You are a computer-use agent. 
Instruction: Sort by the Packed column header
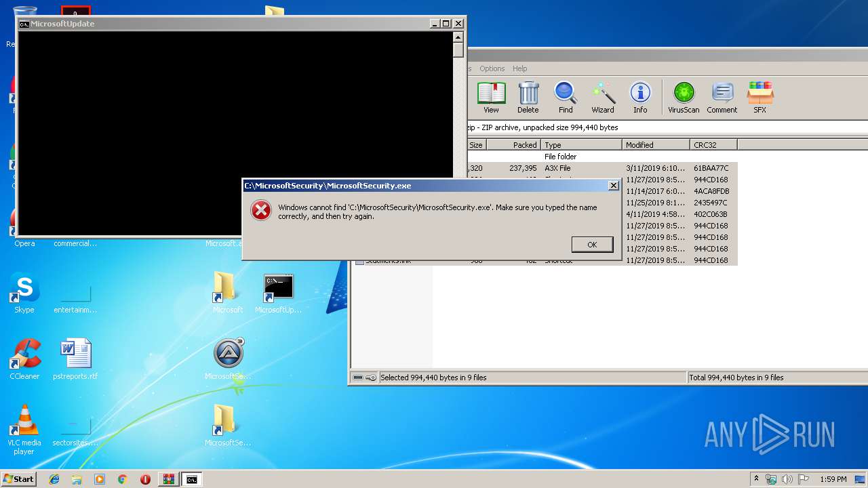[x=513, y=145]
